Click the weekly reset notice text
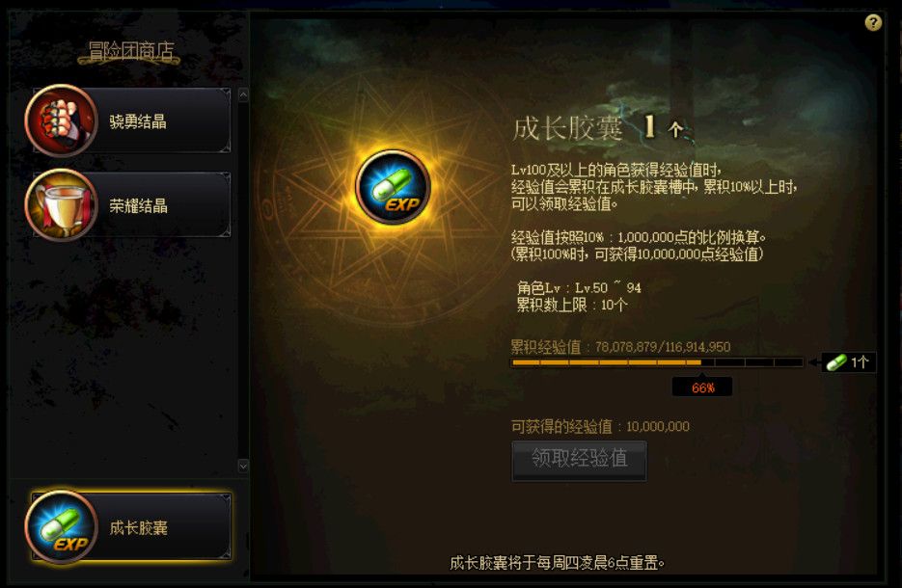 tap(557, 563)
